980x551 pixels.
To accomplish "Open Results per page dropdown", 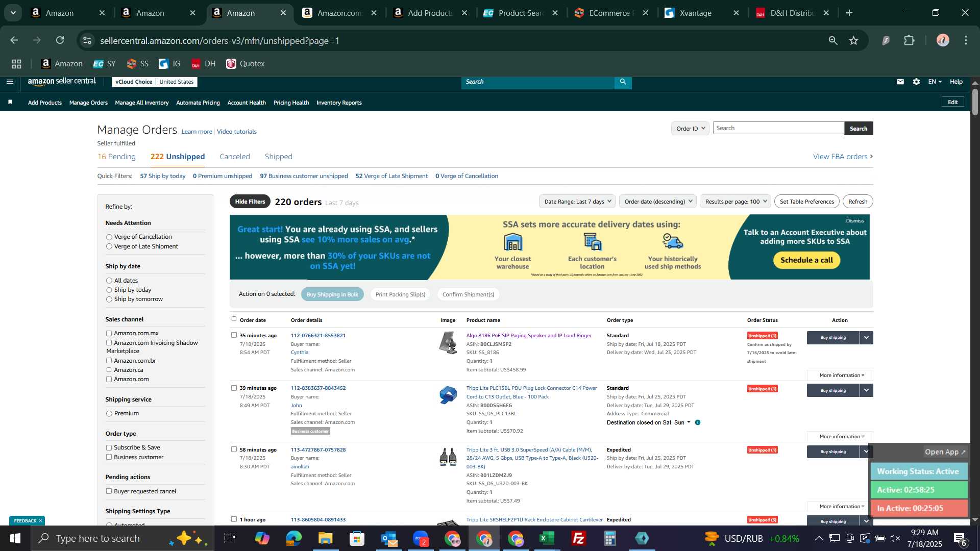I will point(735,202).
